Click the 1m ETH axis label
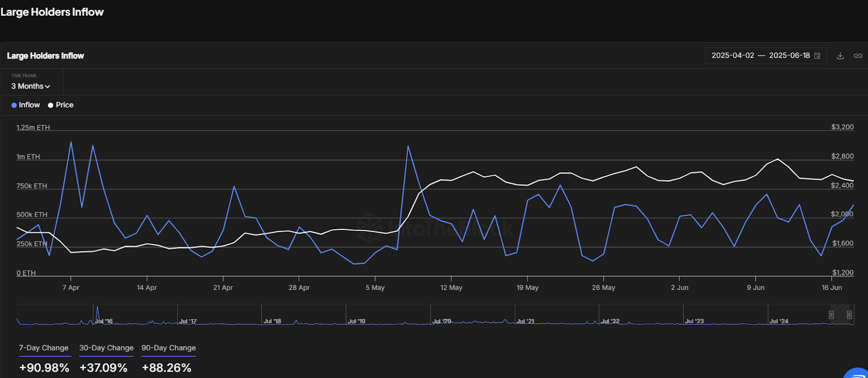 click(28, 157)
